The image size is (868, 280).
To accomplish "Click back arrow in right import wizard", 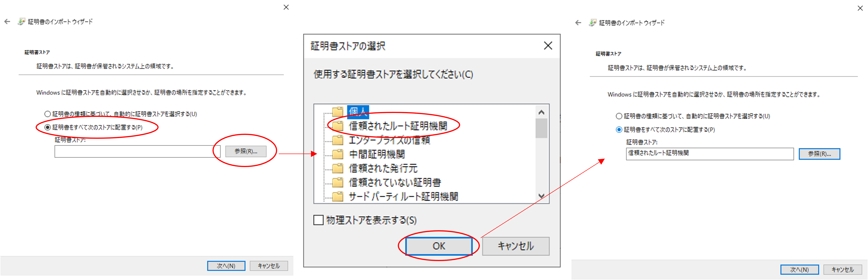I will 578,23.
